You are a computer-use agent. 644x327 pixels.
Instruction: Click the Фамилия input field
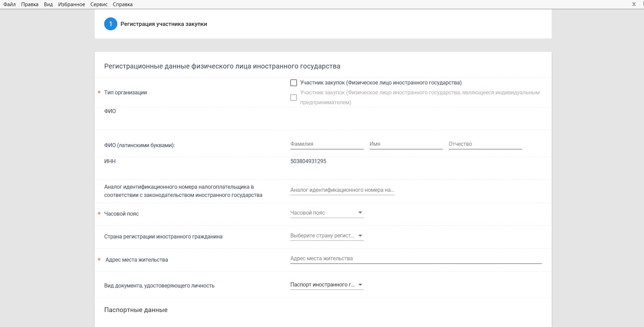tap(327, 144)
